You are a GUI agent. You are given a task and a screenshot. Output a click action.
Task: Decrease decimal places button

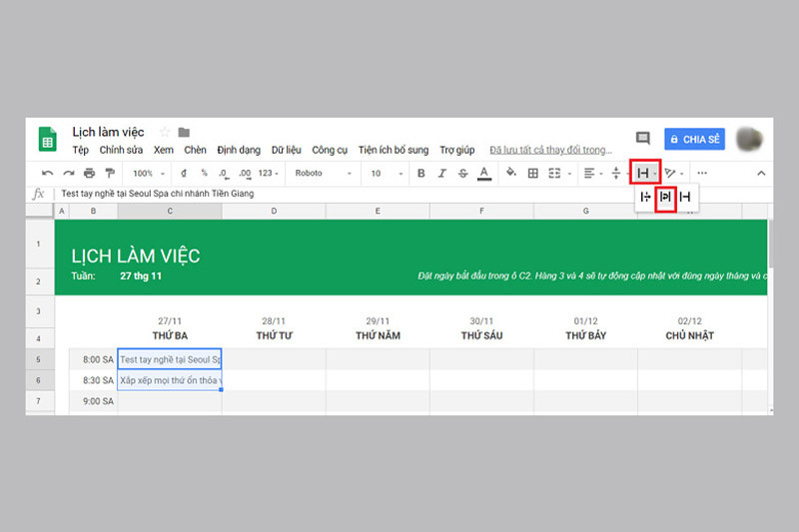pos(224,173)
